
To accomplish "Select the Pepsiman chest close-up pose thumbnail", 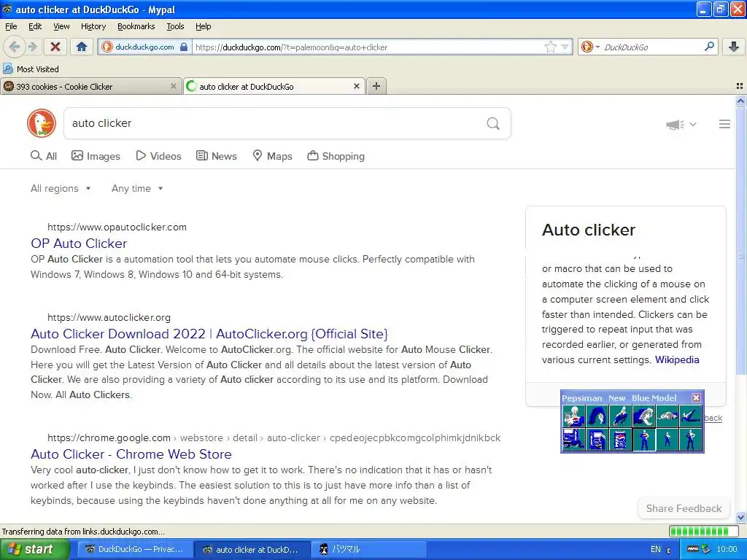I will (x=573, y=416).
